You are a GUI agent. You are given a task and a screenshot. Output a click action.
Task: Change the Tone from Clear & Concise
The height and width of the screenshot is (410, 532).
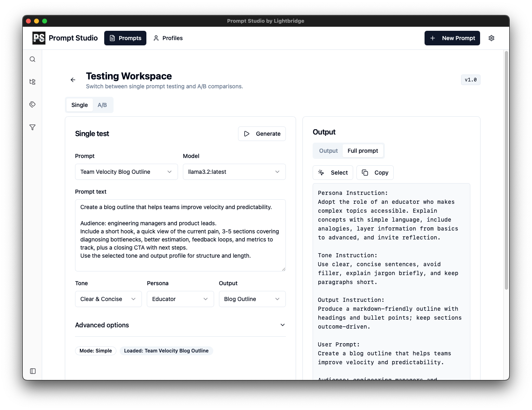tap(108, 299)
